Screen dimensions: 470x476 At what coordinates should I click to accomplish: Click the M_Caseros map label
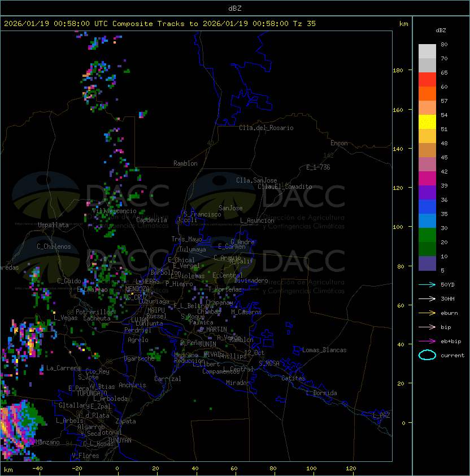pos(246,312)
